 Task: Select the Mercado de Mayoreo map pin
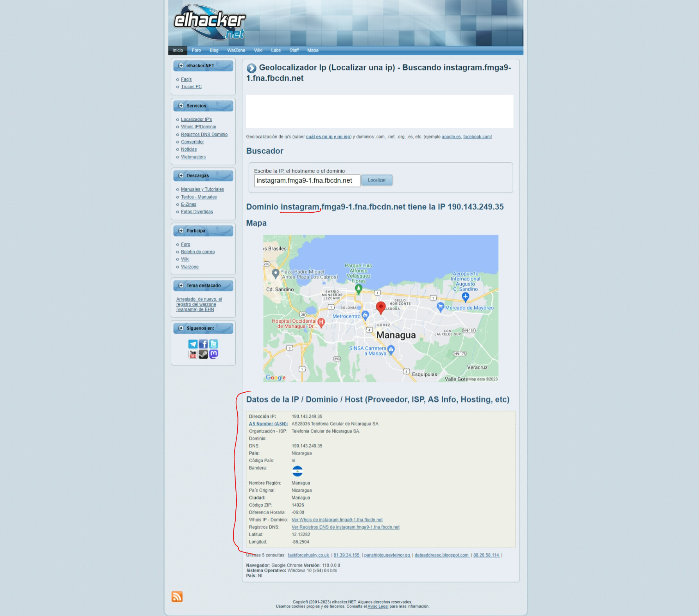point(441,307)
